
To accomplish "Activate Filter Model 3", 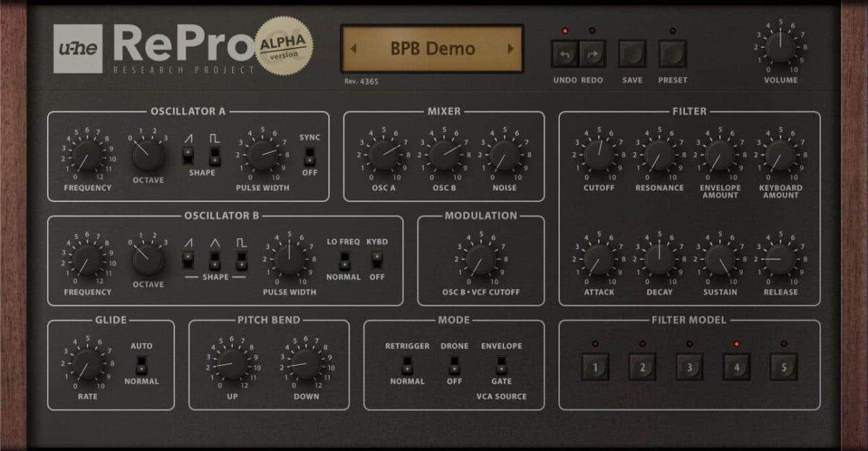I will (689, 366).
